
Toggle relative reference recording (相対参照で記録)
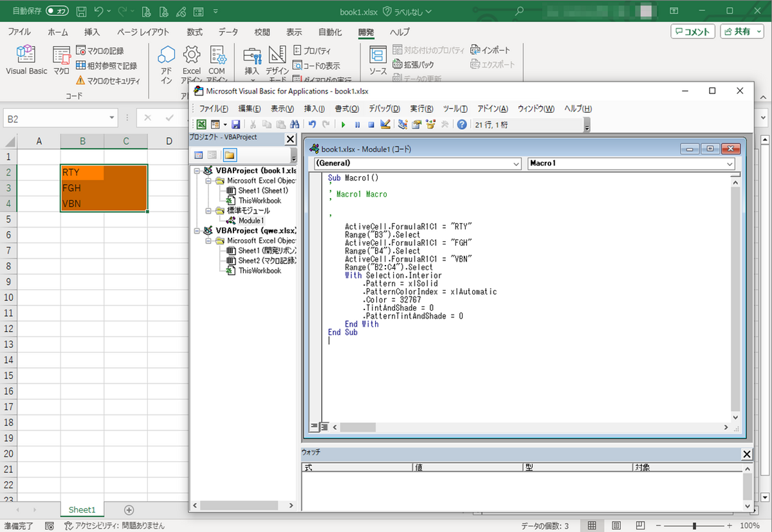[x=106, y=65]
